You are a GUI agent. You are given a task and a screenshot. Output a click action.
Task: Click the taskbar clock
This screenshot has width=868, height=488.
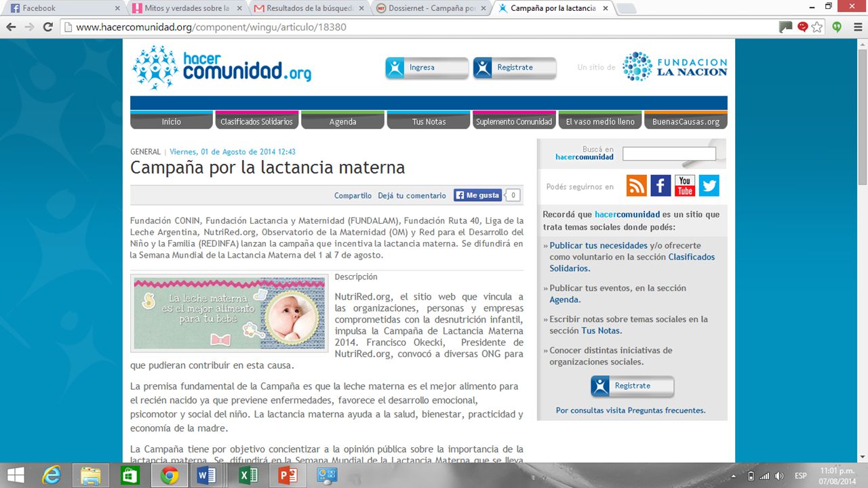coord(837,475)
